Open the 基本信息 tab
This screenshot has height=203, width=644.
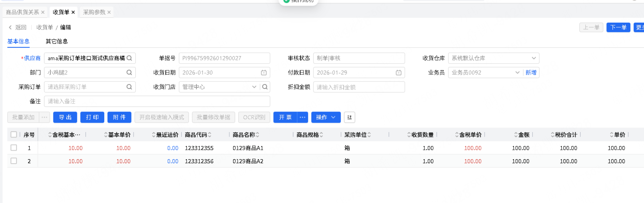pos(19,41)
